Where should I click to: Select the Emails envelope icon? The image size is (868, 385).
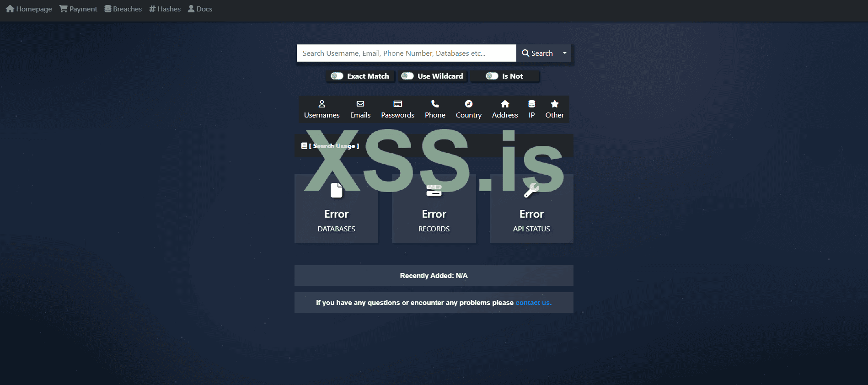coord(360,104)
